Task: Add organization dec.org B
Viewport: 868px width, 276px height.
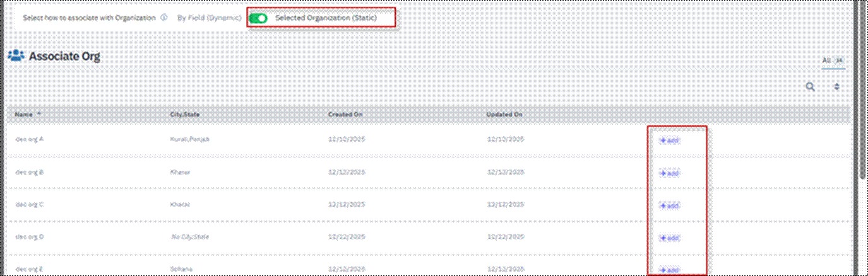Action: pyautogui.click(x=669, y=173)
